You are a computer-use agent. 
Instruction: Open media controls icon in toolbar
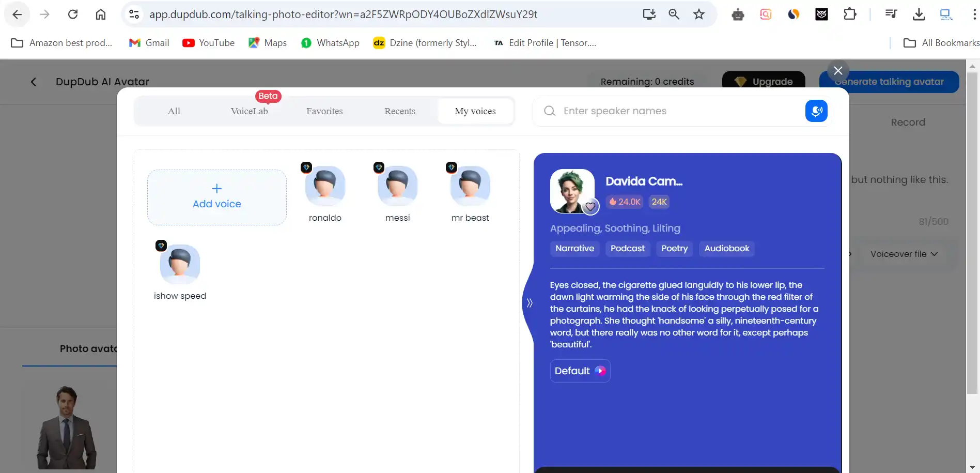pyautogui.click(x=891, y=14)
